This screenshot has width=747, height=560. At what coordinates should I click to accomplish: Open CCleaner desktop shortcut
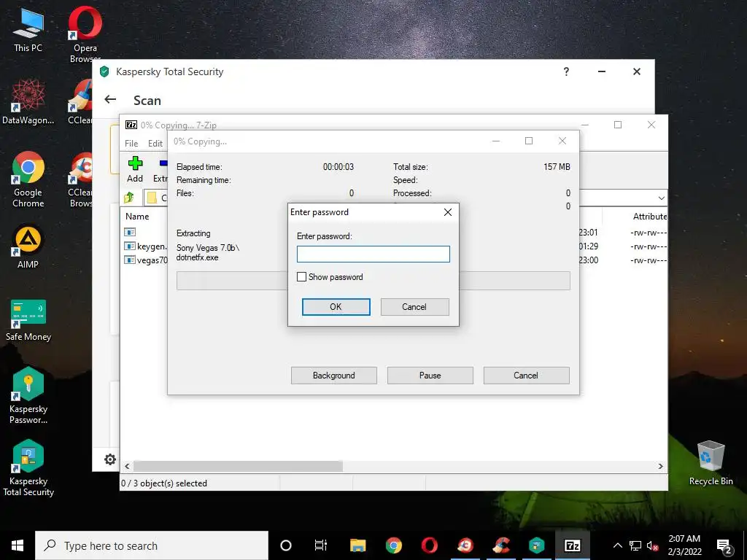point(82,102)
